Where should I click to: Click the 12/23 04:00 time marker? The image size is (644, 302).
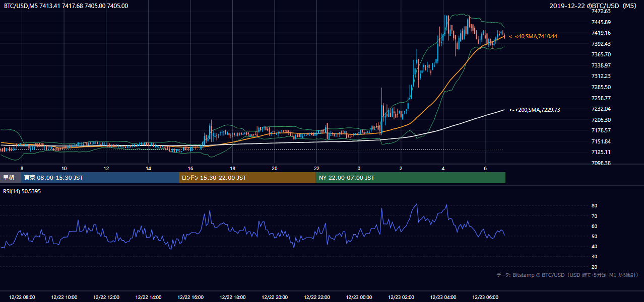coord(443,297)
